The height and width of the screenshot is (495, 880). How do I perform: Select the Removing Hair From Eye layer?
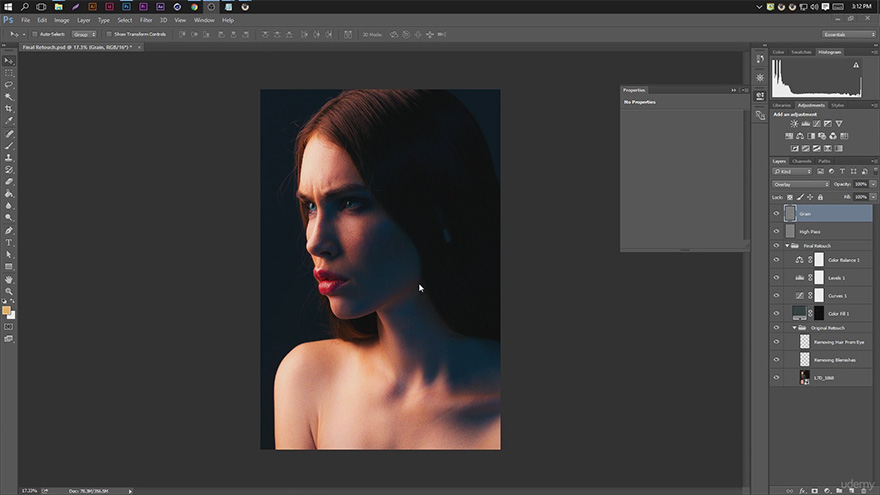[822, 342]
